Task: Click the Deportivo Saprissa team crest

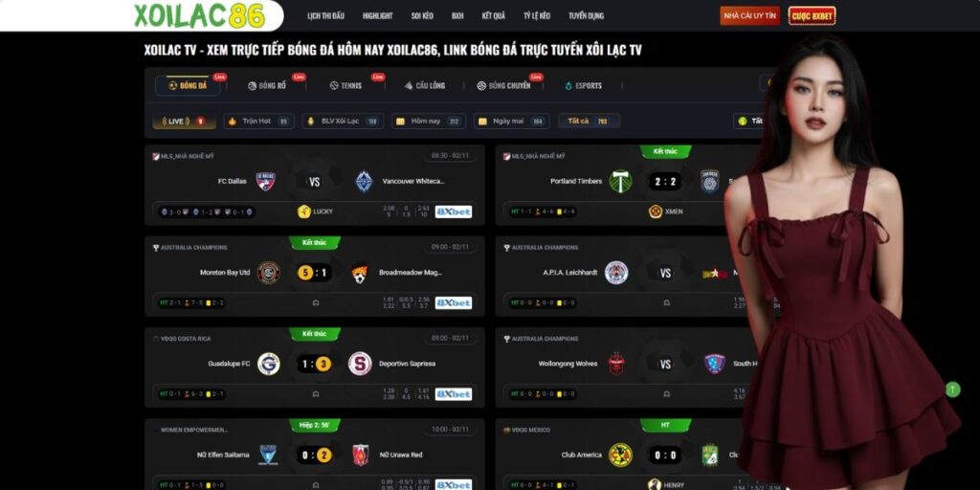Action: (360, 364)
